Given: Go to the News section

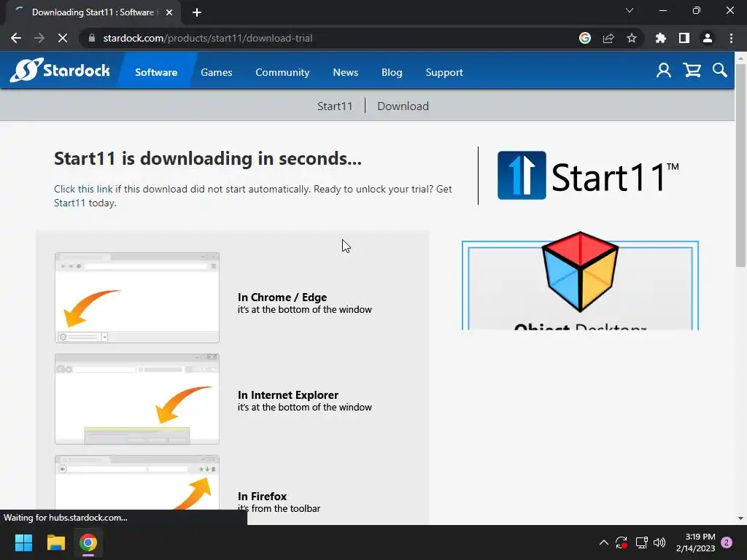Looking at the screenshot, I should (x=345, y=72).
